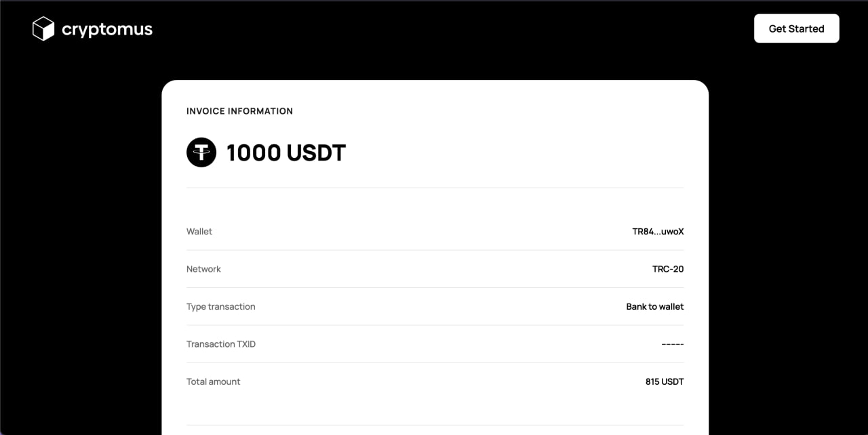
Task: Click the Tether USDT coin icon
Action: [x=201, y=152]
